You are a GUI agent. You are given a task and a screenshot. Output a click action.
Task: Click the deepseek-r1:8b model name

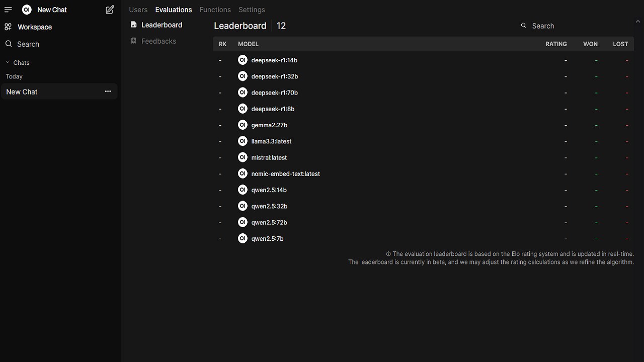[273, 109]
